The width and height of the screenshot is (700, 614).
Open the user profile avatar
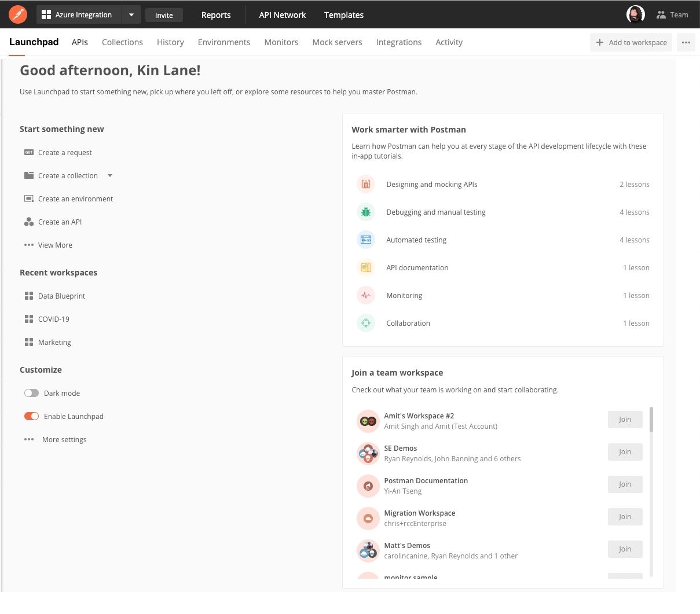point(636,14)
